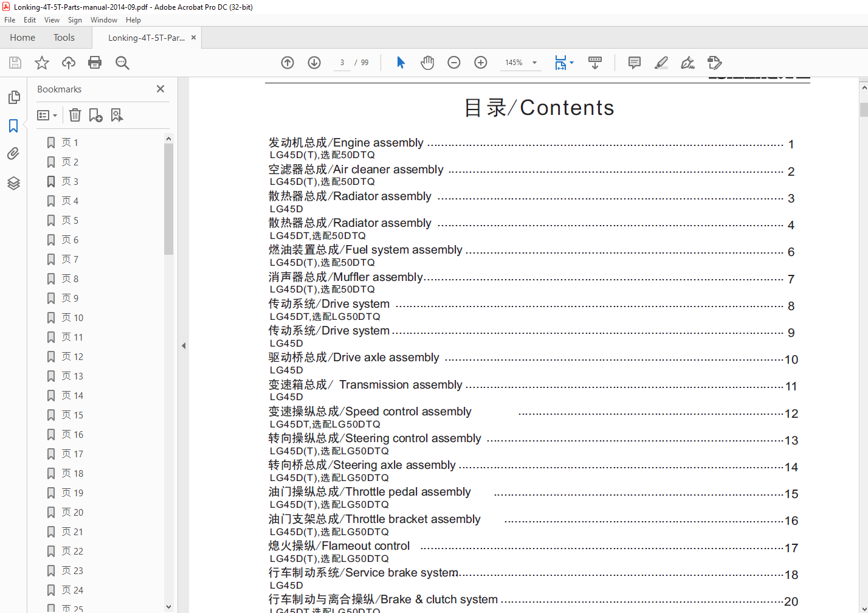This screenshot has height=613, width=868.
Task: Click the document vertical scrollbar thumb
Action: [x=864, y=109]
